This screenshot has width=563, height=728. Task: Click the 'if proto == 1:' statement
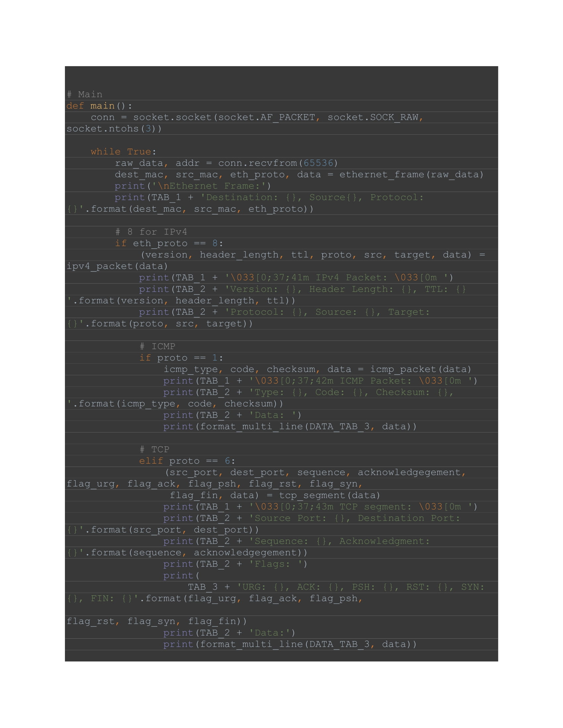pyautogui.click(x=182, y=358)
